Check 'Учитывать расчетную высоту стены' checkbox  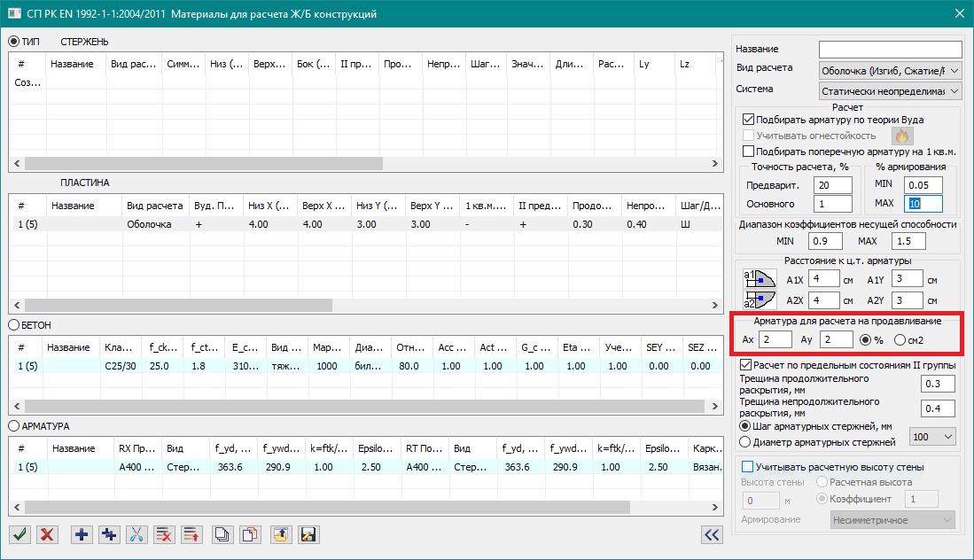point(747,467)
